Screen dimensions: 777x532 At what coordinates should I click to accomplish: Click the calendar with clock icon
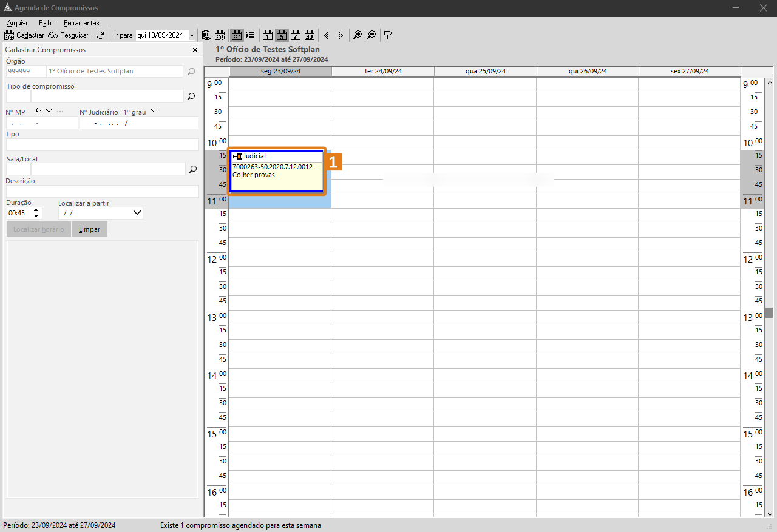coord(220,35)
